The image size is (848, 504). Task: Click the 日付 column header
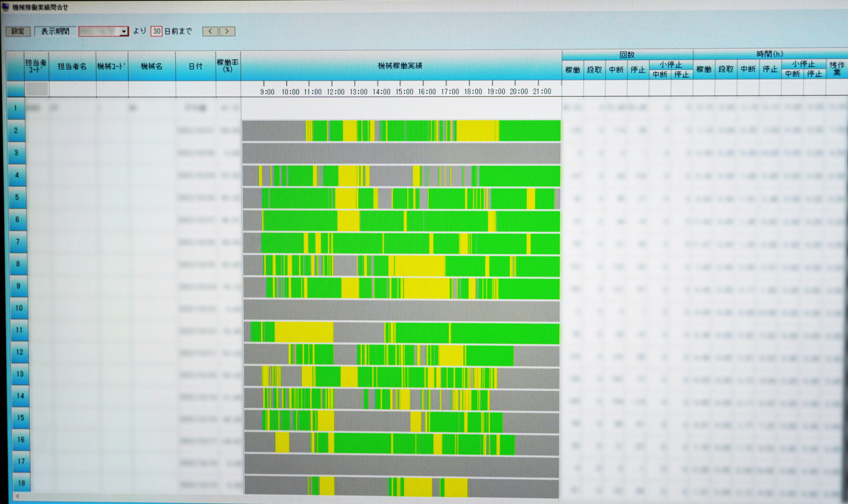(x=196, y=66)
